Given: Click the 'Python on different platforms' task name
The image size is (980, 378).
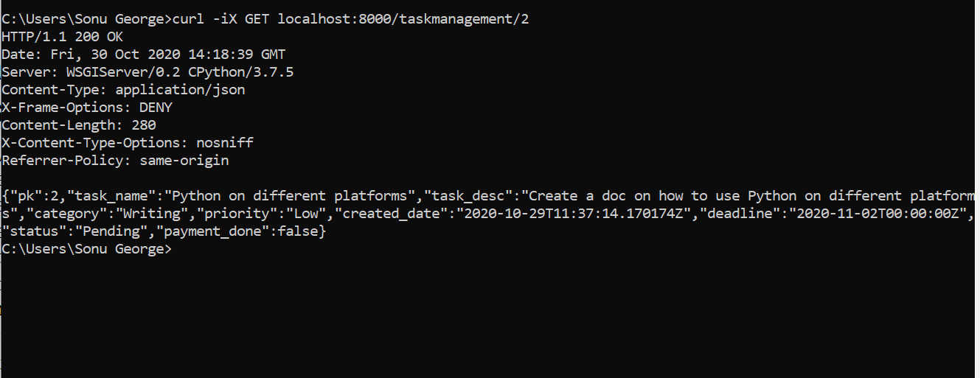Looking at the screenshot, I should [290, 196].
